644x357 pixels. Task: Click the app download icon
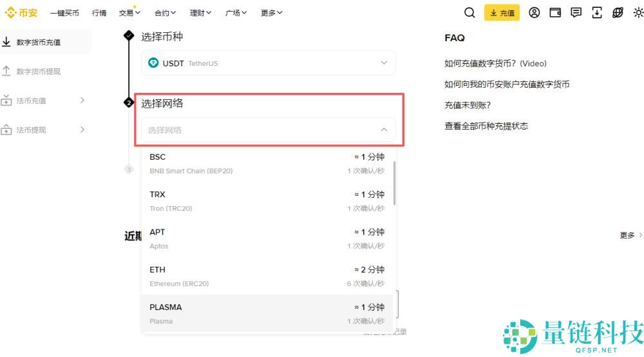597,13
